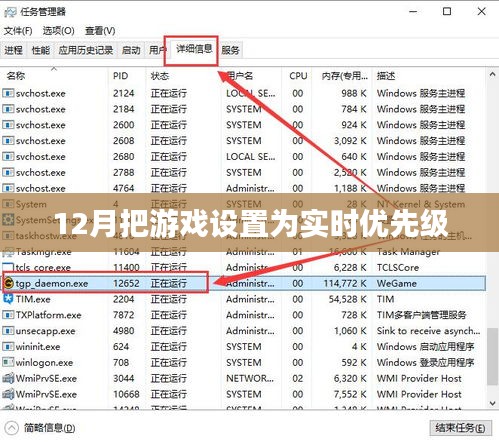Click the TIM多客户端管理服务 description

point(421,315)
